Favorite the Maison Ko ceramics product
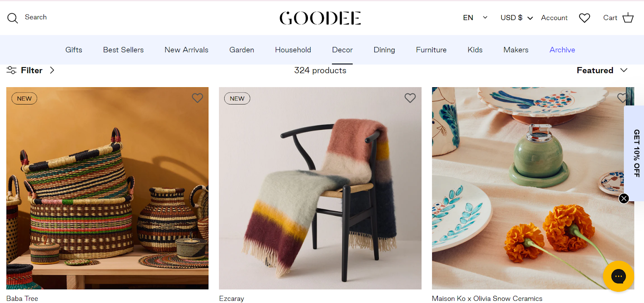The width and height of the screenshot is (644, 303). [x=622, y=98]
